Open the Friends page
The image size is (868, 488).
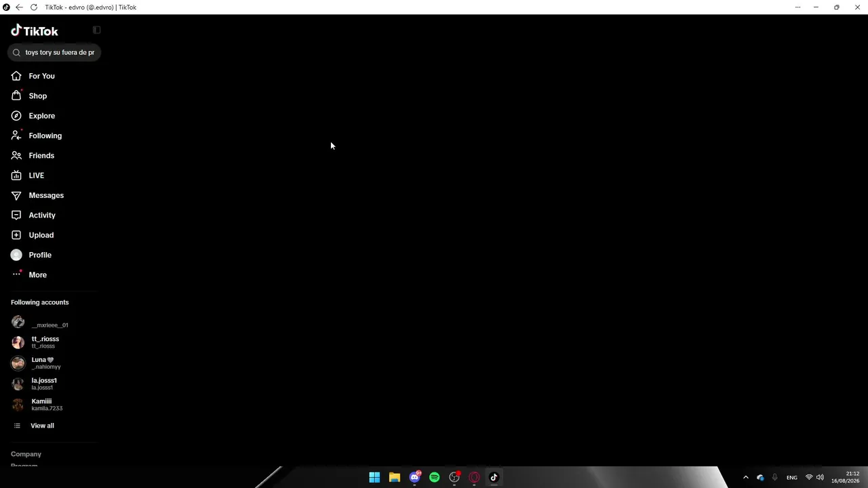tap(41, 155)
